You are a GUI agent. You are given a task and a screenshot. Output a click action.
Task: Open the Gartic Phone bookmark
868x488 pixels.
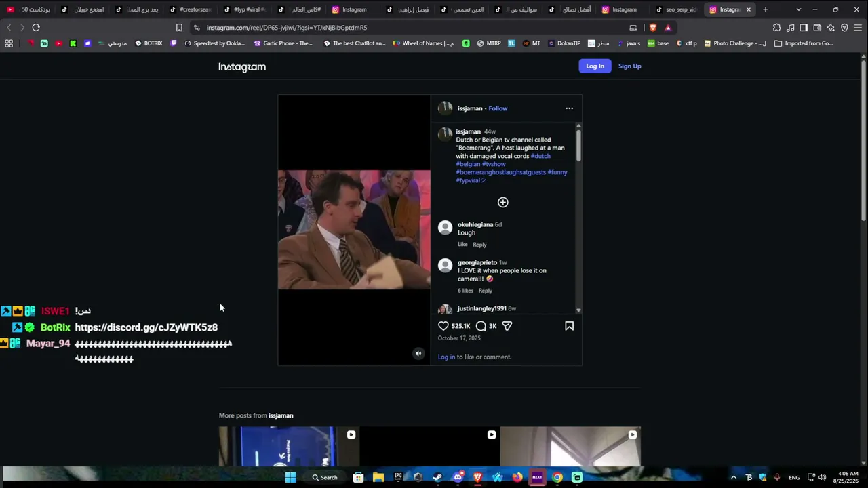283,43
